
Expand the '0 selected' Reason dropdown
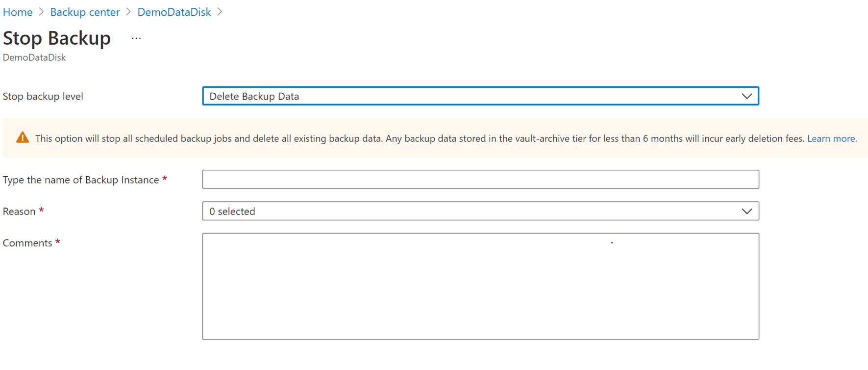point(480,211)
